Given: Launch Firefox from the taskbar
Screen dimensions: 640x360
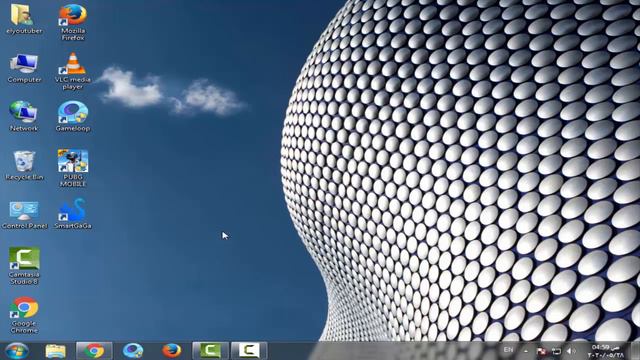Looking at the screenshot, I should tap(172, 351).
